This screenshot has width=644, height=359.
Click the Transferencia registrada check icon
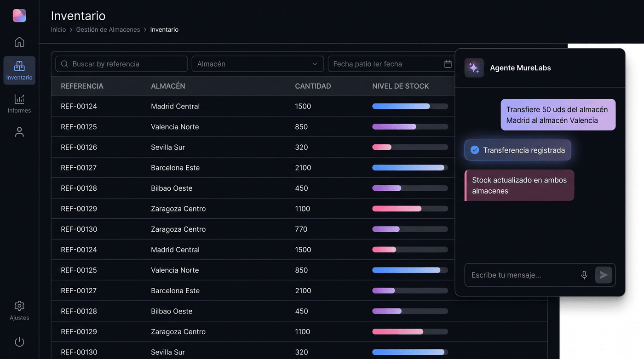point(475,150)
